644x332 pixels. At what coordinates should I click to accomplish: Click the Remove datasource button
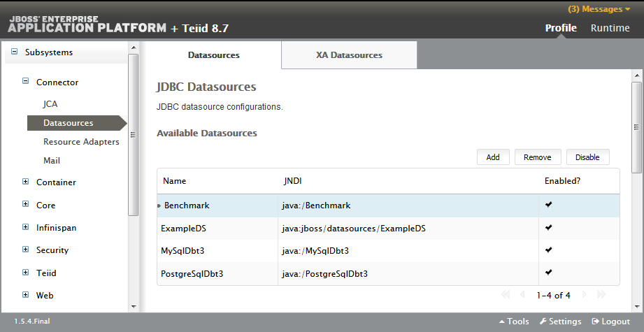[537, 157]
